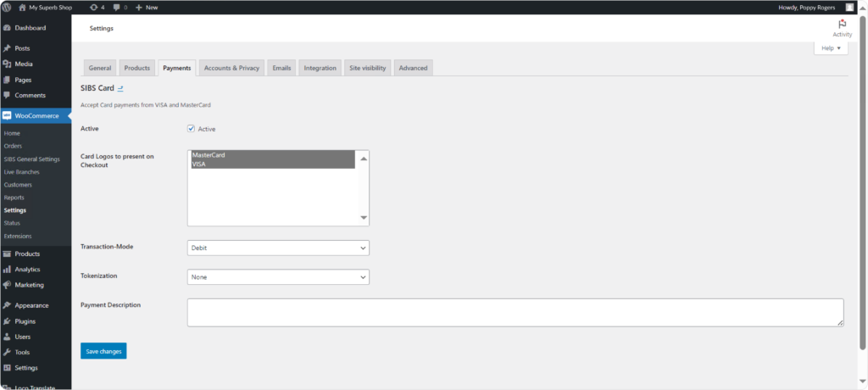Click the comments bubble icon in admin bar
868x390 pixels.
(x=117, y=7)
